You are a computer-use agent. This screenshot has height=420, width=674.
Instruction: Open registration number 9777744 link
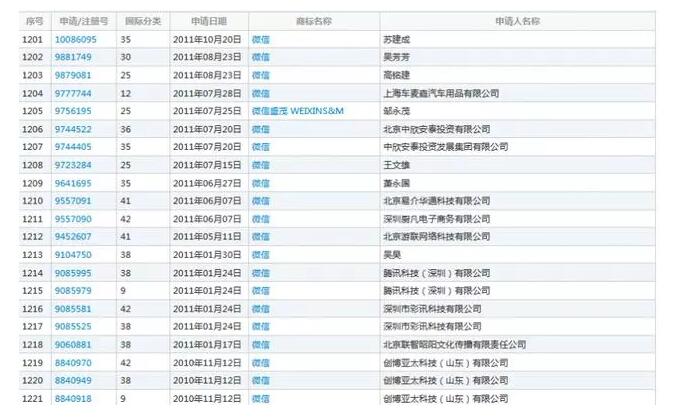point(73,93)
